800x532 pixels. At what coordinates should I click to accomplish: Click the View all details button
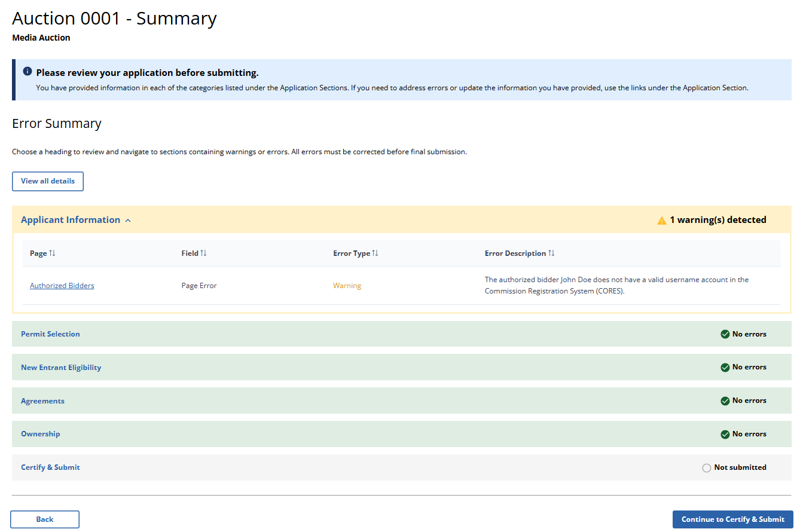pos(48,181)
